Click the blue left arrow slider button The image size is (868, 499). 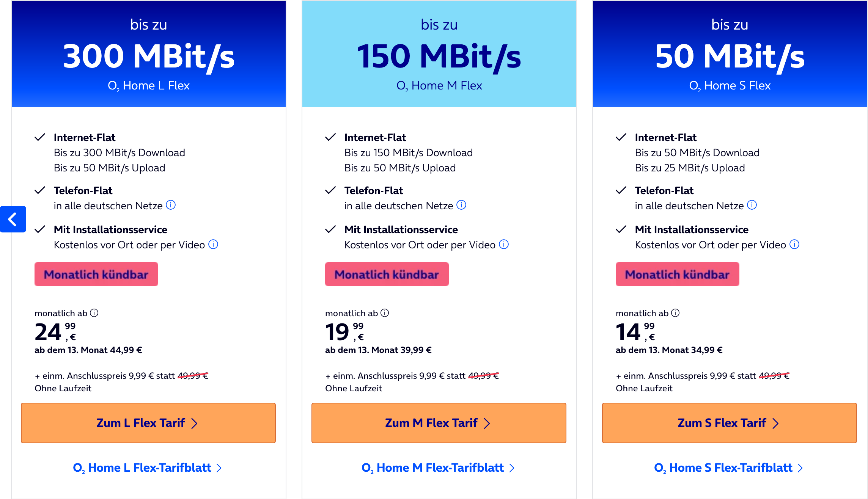coord(13,219)
